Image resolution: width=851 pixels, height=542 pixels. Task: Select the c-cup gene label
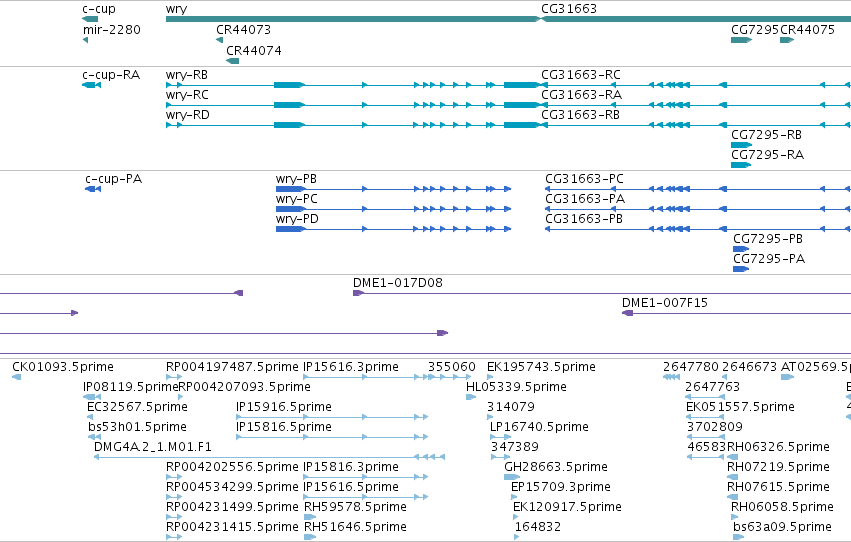tap(99, 9)
